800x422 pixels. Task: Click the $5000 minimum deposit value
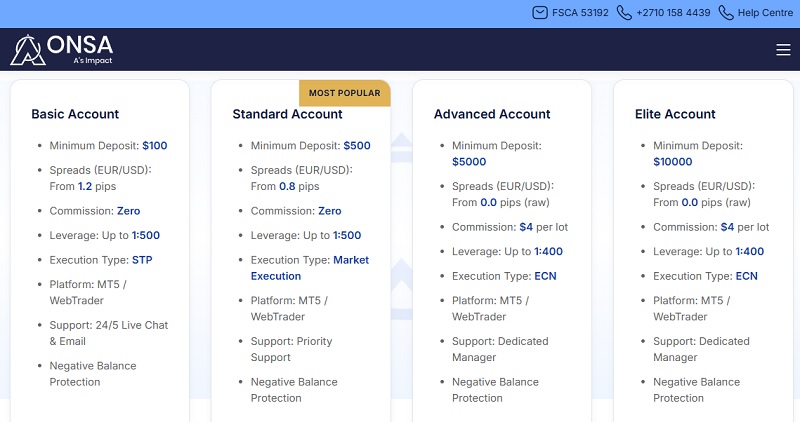[469, 161]
